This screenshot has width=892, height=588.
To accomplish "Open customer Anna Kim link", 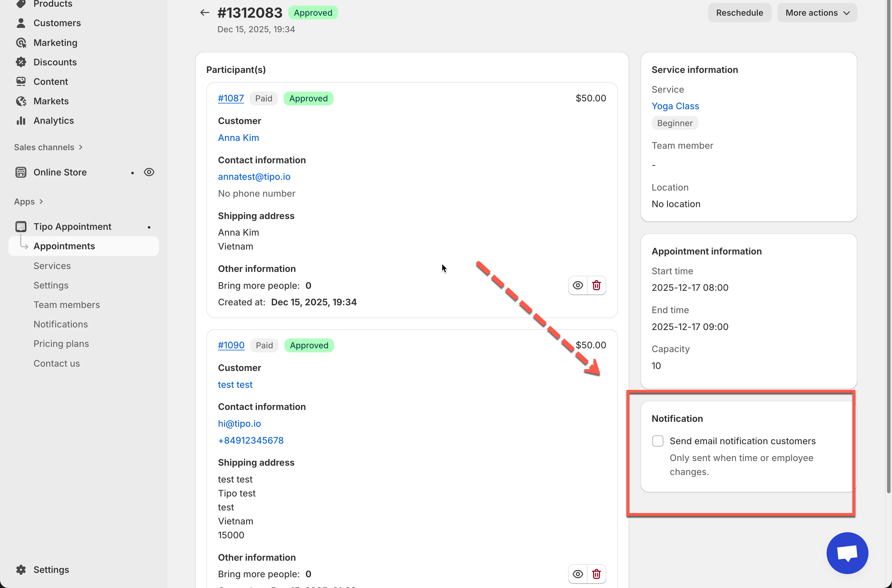I will tap(239, 138).
